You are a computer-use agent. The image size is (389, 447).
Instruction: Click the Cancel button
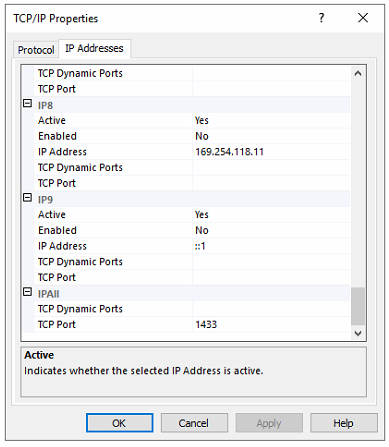pyautogui.click(x=194, y=423)
